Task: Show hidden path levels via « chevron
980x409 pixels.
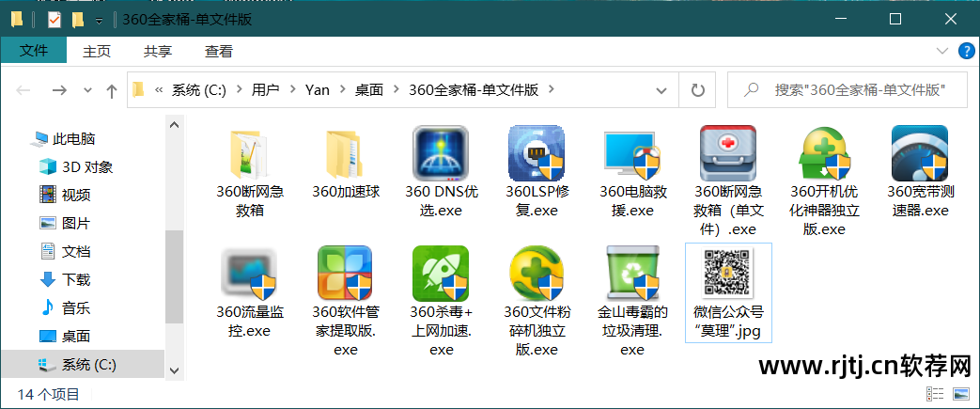Action: [x=159, y=90]
